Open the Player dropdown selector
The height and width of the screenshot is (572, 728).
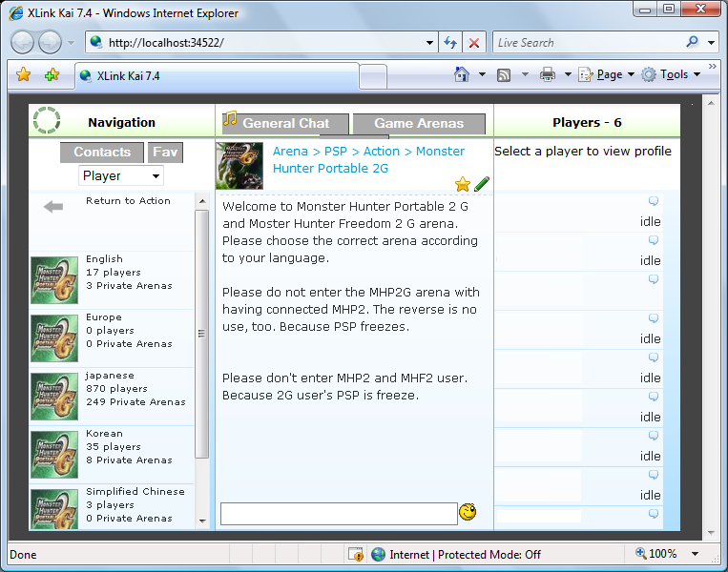click(121, 175)
